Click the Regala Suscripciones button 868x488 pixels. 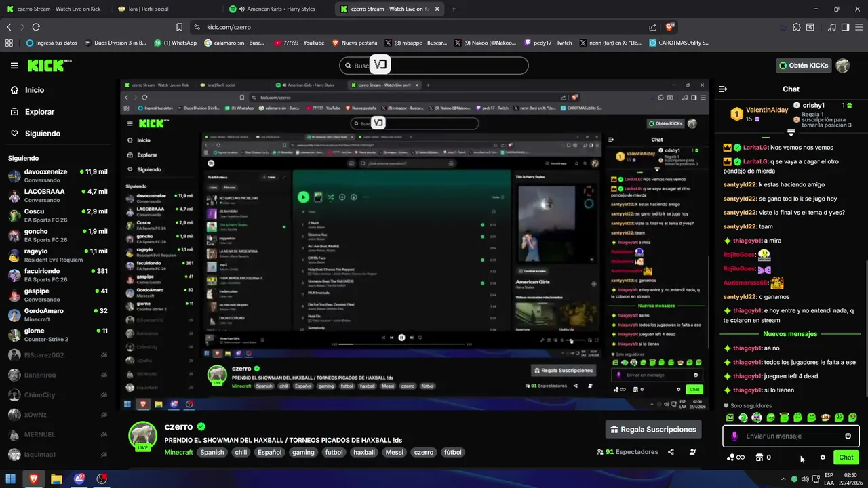click(653, 430)
